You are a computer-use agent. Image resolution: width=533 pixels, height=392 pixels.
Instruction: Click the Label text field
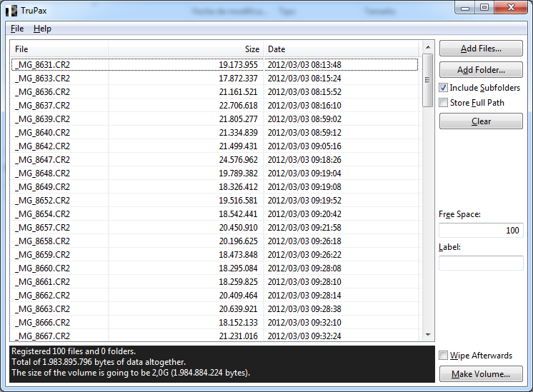click(x=480, y=263)
